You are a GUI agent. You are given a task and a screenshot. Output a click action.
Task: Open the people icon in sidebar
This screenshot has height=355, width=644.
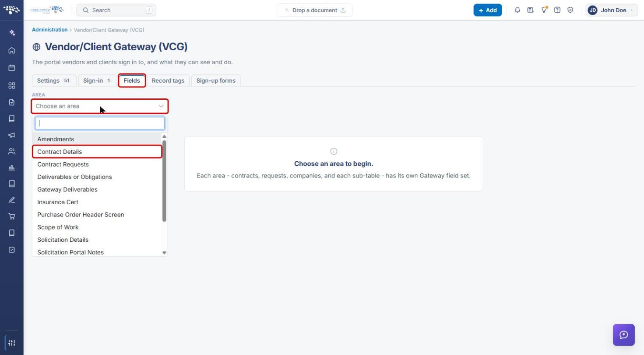pos(12,151)
